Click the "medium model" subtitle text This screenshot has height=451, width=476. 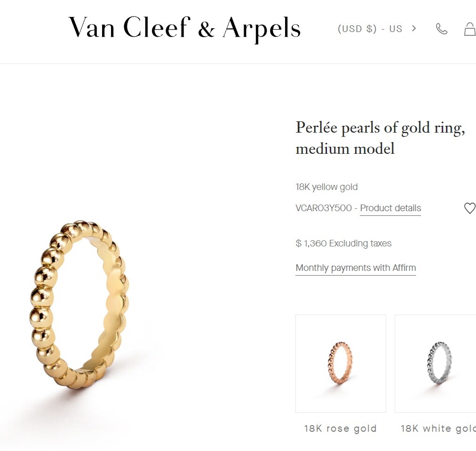[x=345, y=149]
